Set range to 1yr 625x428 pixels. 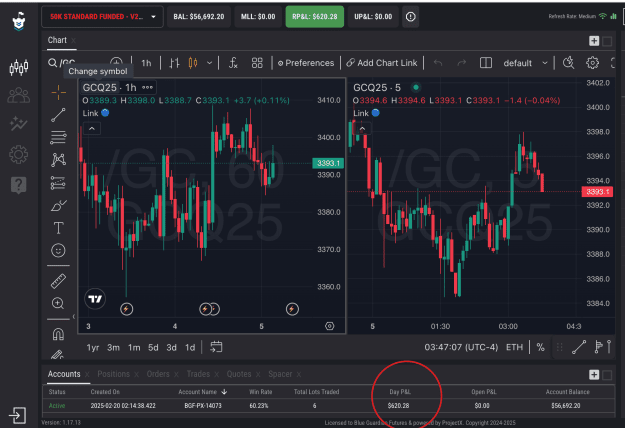(x=93, y=348)
